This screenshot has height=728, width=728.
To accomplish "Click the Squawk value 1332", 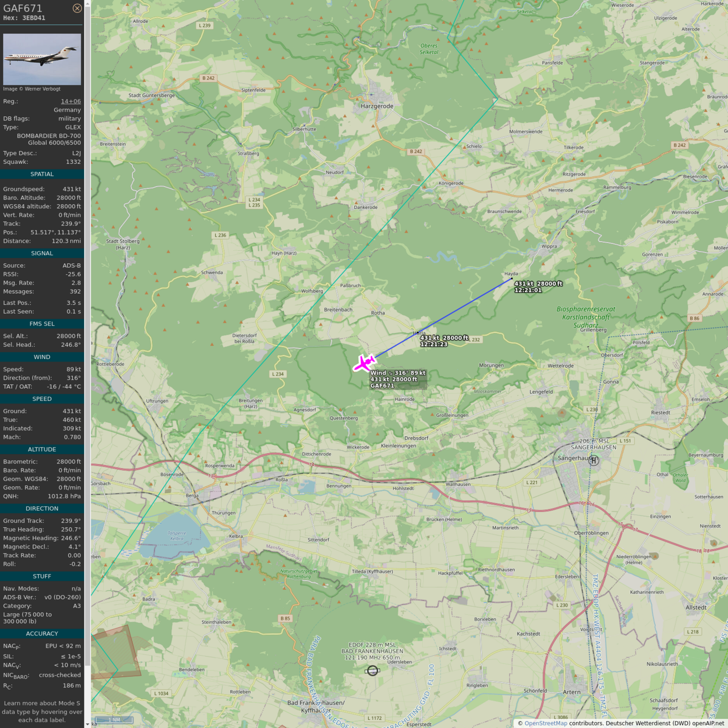I will 73,162.
